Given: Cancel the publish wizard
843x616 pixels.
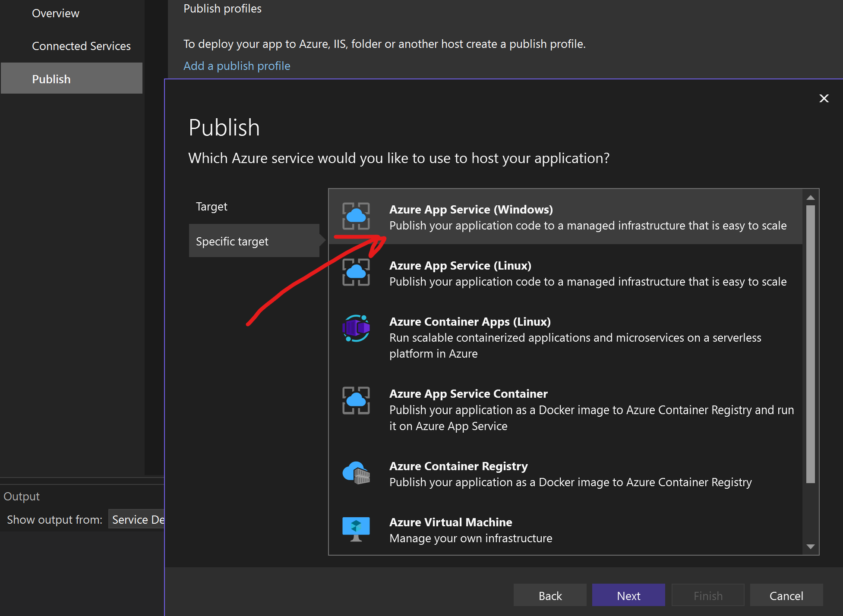Looking at the screenshot, I should pos(786,595).
